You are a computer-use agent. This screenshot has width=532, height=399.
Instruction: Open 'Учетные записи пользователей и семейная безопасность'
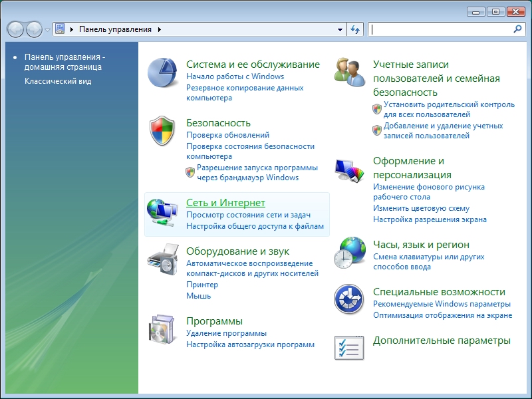coord(437,78)
